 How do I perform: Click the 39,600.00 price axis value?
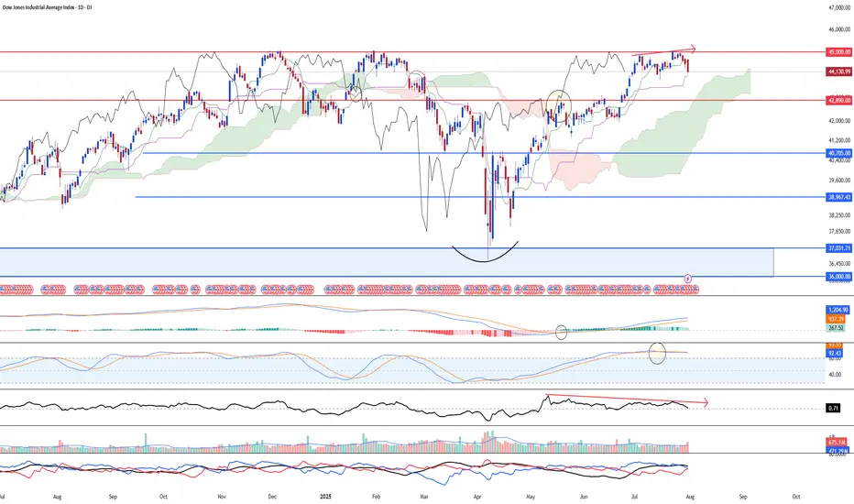[839, 180]
